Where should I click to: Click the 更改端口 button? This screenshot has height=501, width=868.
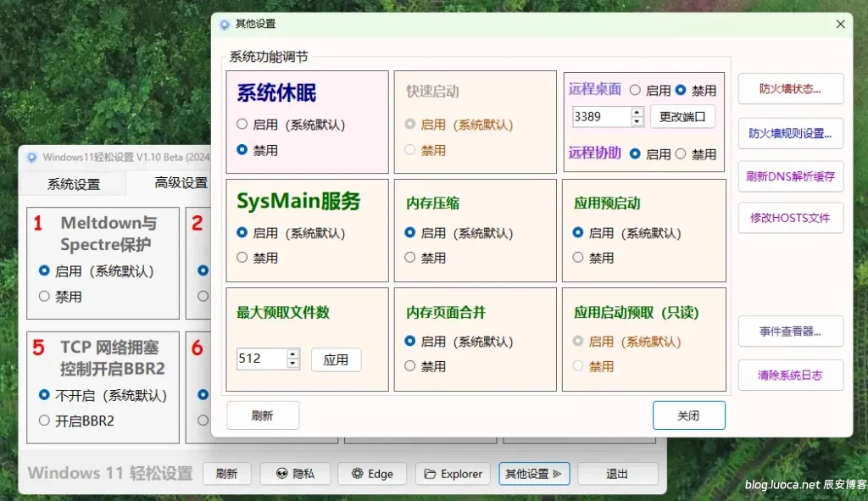(682, 117)
